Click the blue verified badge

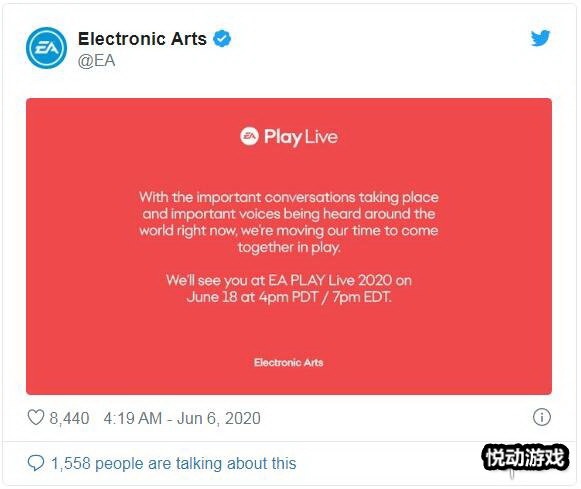pyautogui.click(x=222, y=39)
